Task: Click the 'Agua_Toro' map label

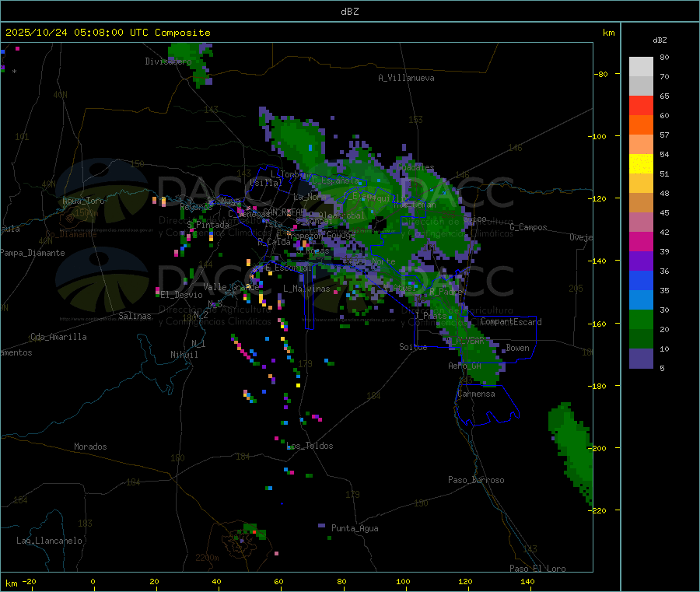Action: click(83, 201)
